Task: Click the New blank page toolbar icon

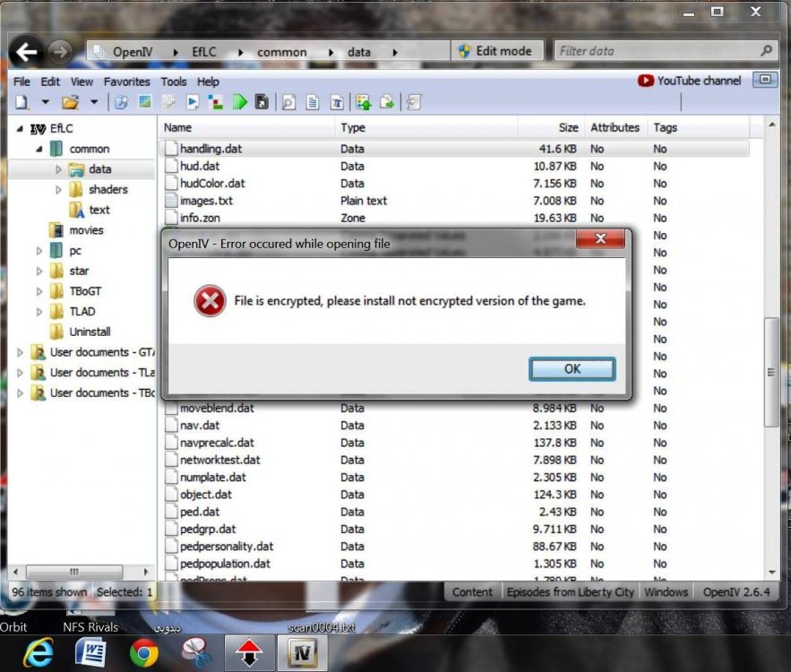Action: [21, 102]
